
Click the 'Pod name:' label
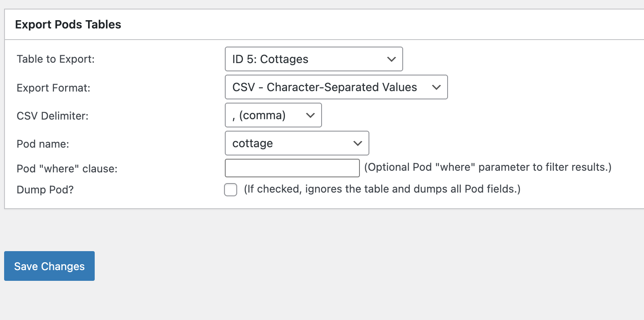[x=43, y=144]
